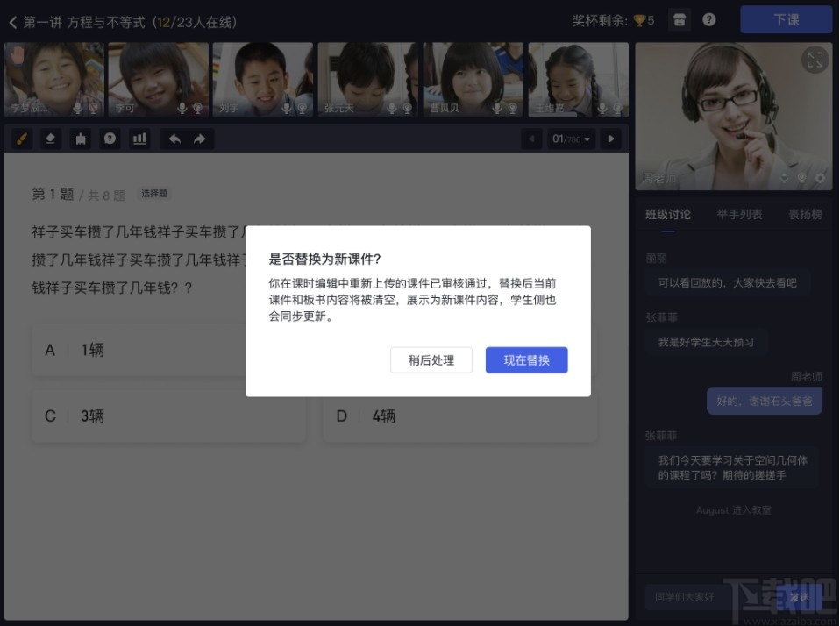This screenshot has height=626, width=840.
Task: Mute teacher 周老师's microphone
Action: pos(783,178)
